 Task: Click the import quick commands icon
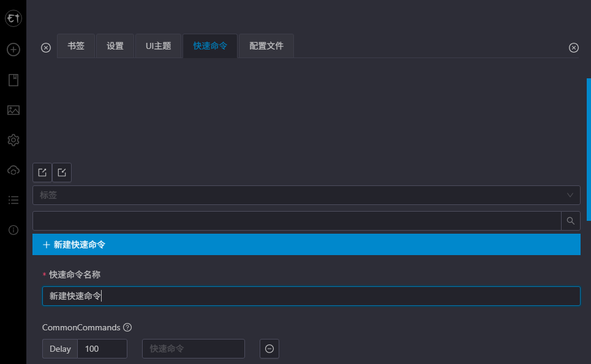61,173
